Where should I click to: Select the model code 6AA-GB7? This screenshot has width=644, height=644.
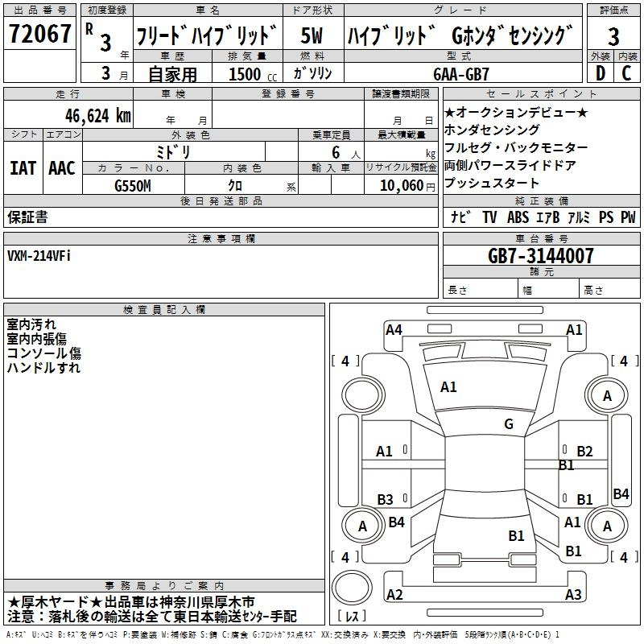(x=461, y=74)
